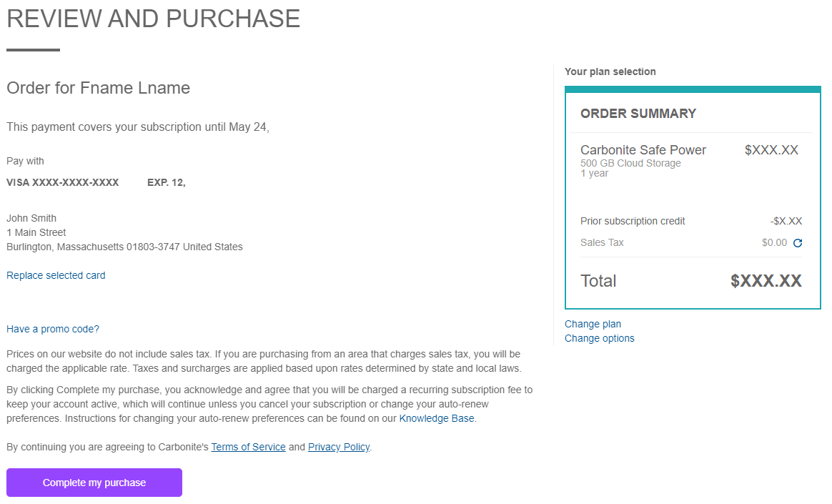Click the Order for Fname Lname heading
Viewport: 832px width, 504px height.
[x=98, y=88]
